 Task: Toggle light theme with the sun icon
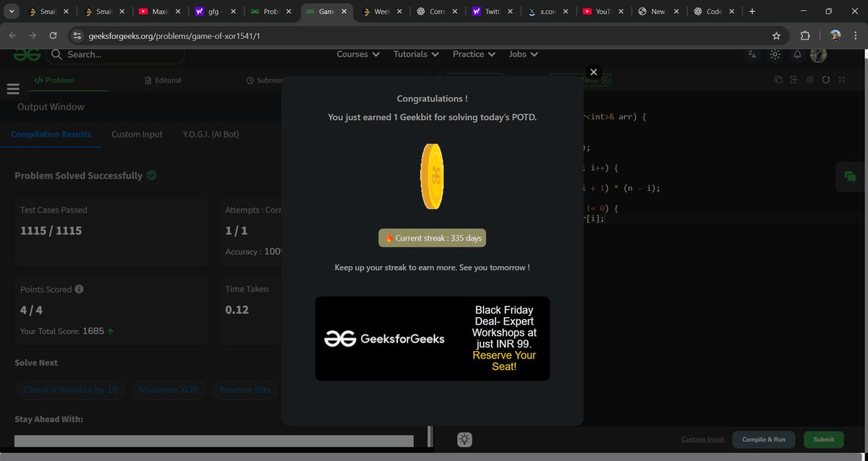(775, 54)
